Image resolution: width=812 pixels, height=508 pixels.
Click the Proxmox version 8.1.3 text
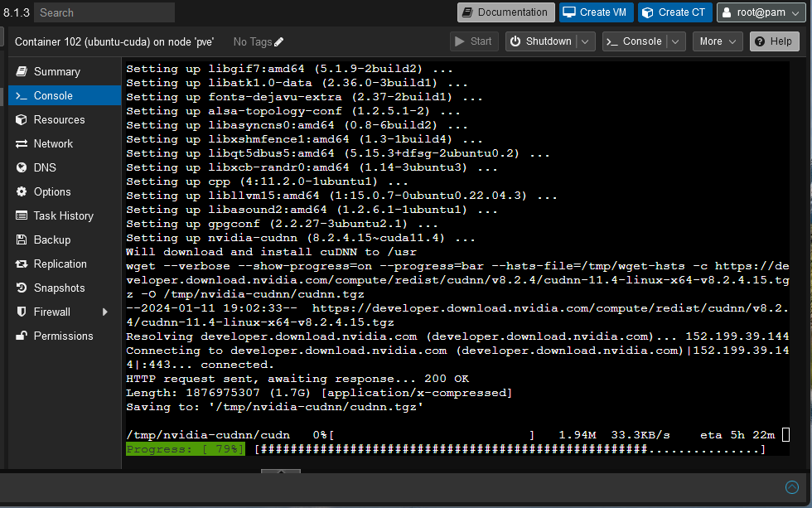17,12
